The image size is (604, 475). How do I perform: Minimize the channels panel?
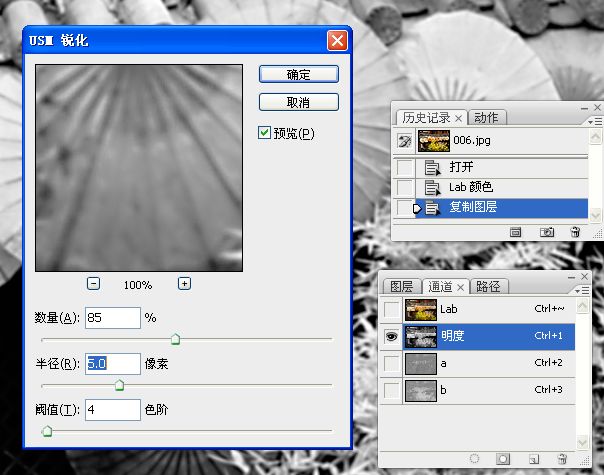point(571,277)
